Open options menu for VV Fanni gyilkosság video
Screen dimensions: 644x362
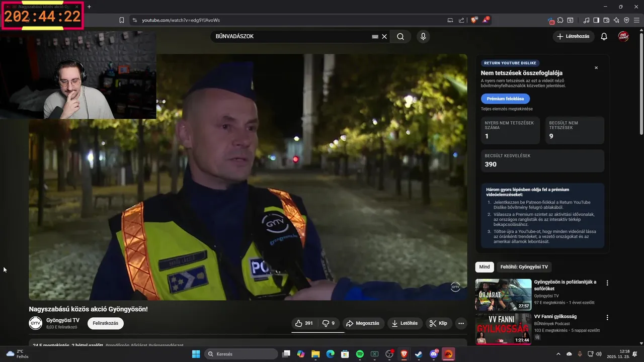[x=607, y=318]
